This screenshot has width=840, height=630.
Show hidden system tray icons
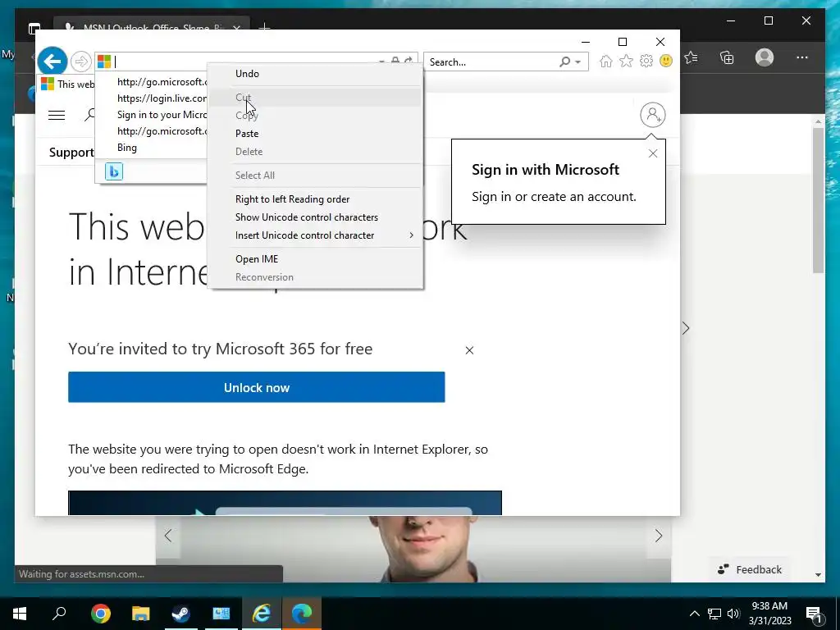point(694,614)
